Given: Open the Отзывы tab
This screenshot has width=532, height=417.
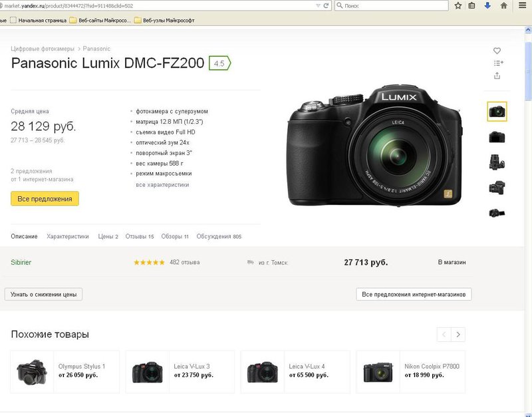Looking at the screenshot, I should pos(140,237).
